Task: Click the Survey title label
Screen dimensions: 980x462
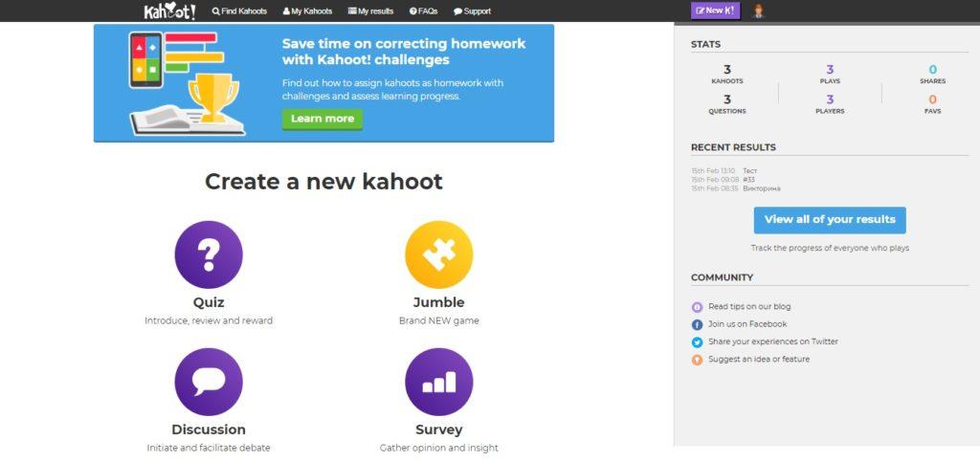Action: tap(438, 429)
